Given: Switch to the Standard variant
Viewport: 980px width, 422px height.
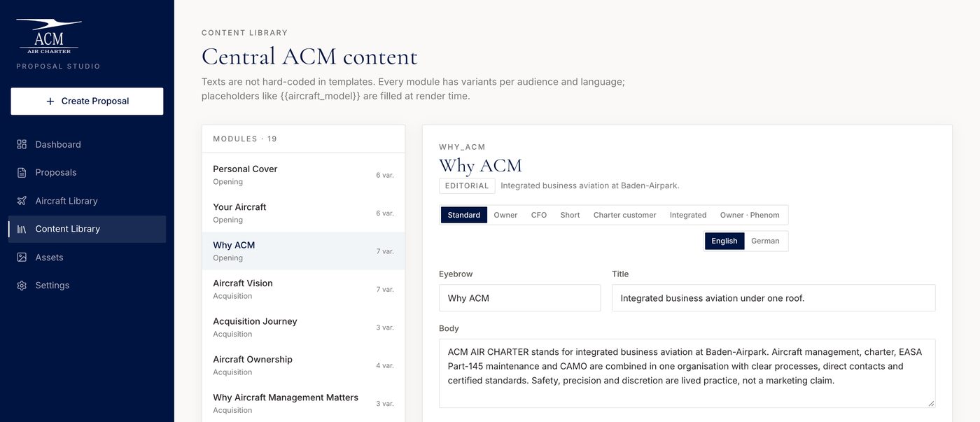Looking at the screenshot, I should click(x=464, y=215).
